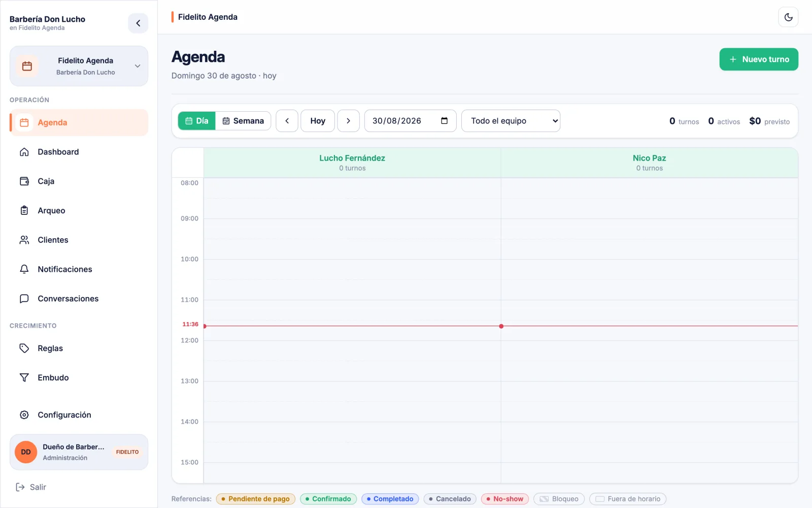Click the Salir logout link
The height and width of the screenshot is (508, 812).
31,487
